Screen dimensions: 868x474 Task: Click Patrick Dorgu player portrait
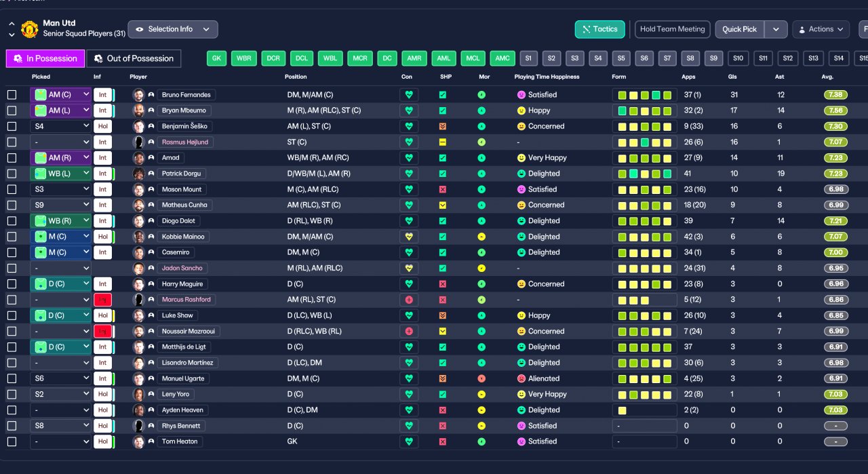pos(139,174)
